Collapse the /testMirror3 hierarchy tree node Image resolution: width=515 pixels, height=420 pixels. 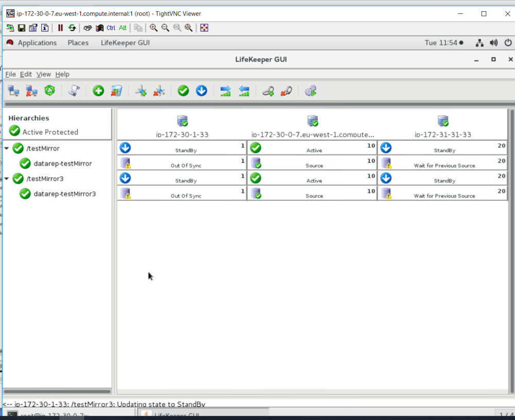[x=7, y=179]
